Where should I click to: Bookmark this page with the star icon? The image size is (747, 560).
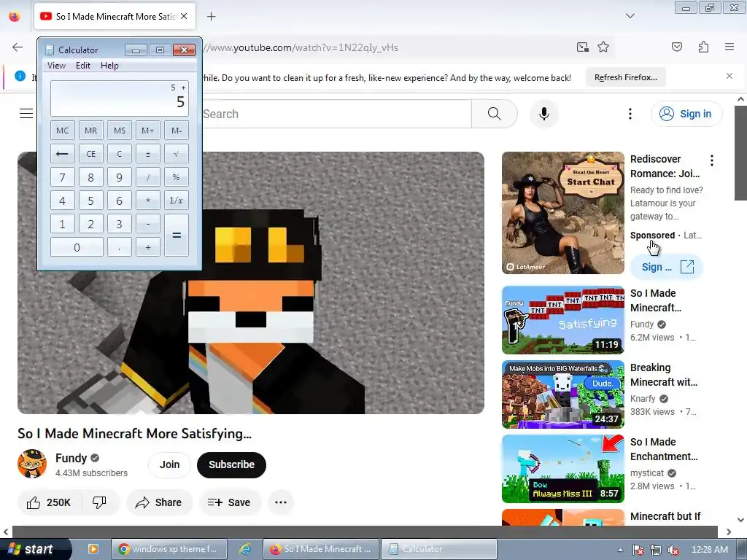pos(603,47)
